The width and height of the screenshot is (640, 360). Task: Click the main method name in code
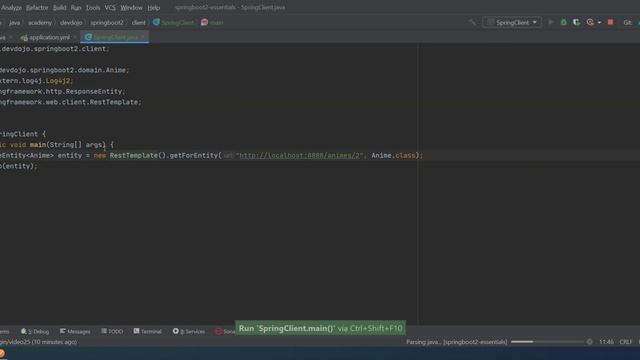pyautogui.click(x=38, y=145)
